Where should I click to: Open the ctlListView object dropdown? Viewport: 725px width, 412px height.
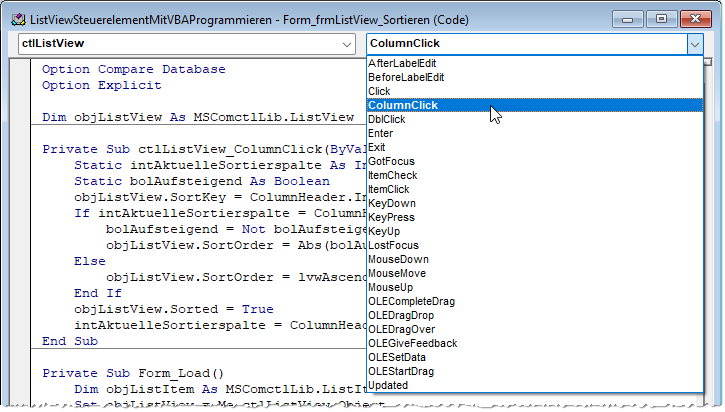point(346,44)
